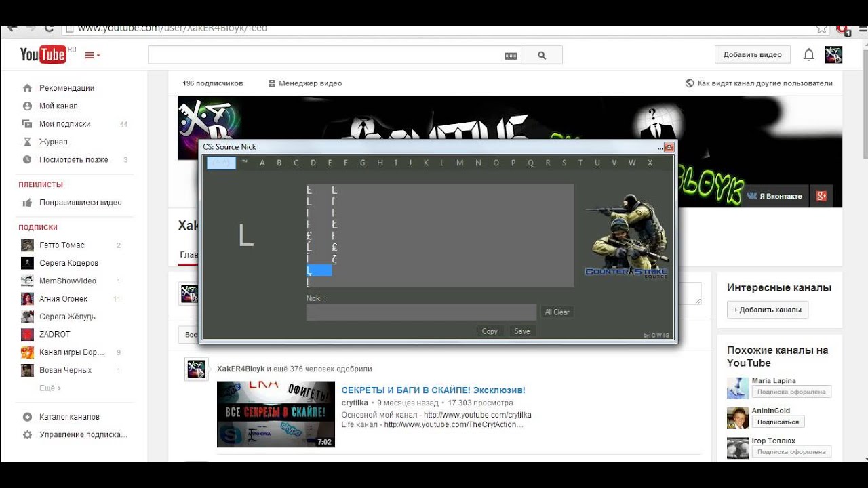
Task: Open Посмотреть позже in the sidebar
Action: pyautogui.click(x=73, y=160)
